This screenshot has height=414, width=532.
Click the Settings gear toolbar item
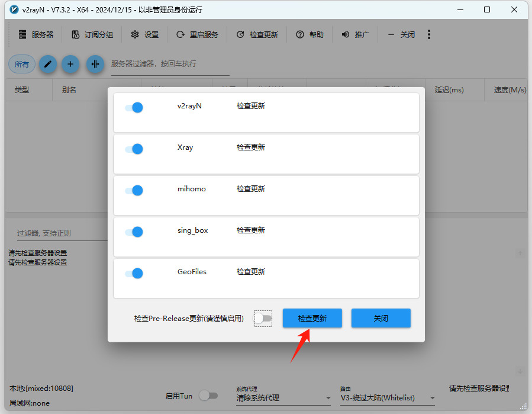pos(145,35)
